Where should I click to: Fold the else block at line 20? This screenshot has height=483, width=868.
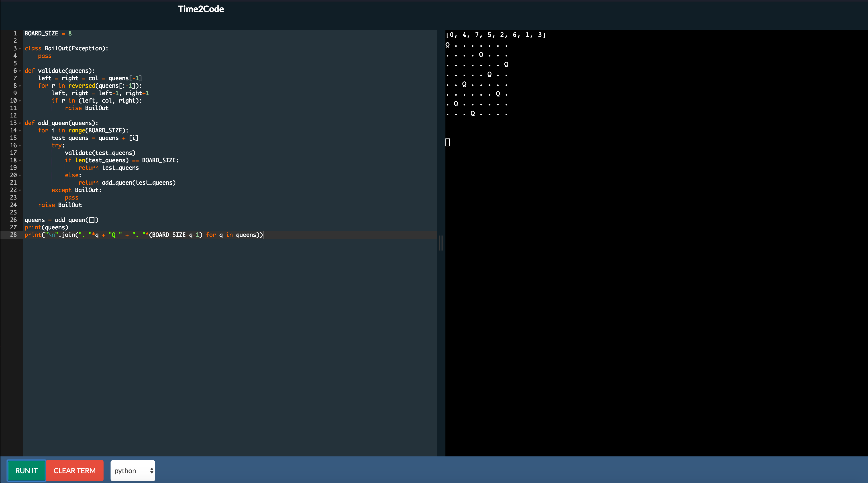[20, 176]
